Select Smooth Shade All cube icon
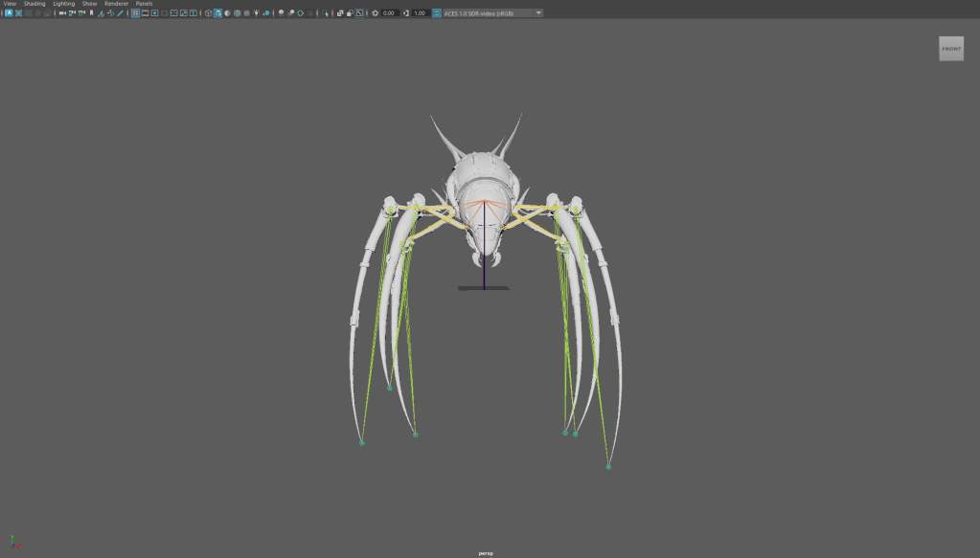Viewport: 980px width, 558px height. point(218,13)
